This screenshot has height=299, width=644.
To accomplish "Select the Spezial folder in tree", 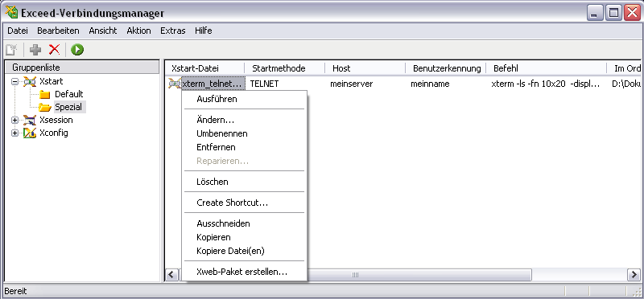I will [69, 108].
